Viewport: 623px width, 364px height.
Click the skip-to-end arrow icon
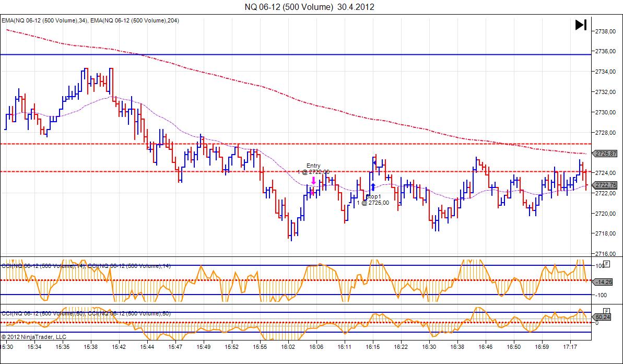point(581,25)
